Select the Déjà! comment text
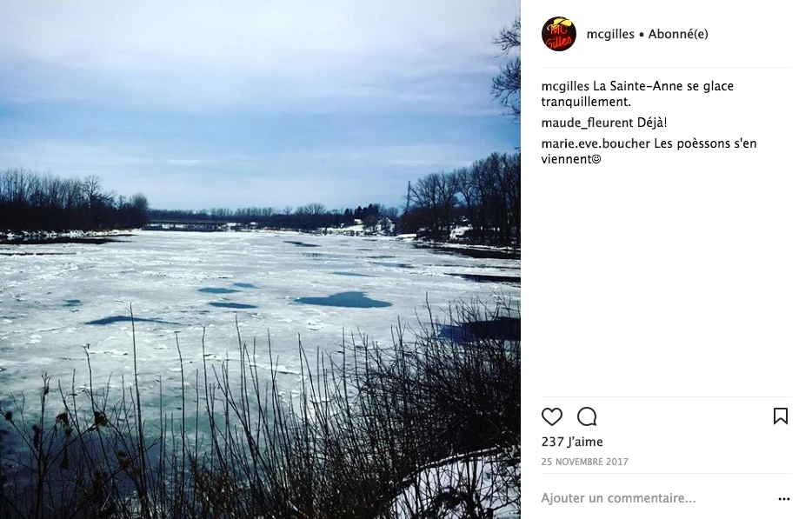This screenshot has width=812, height=519. [652, 123]
